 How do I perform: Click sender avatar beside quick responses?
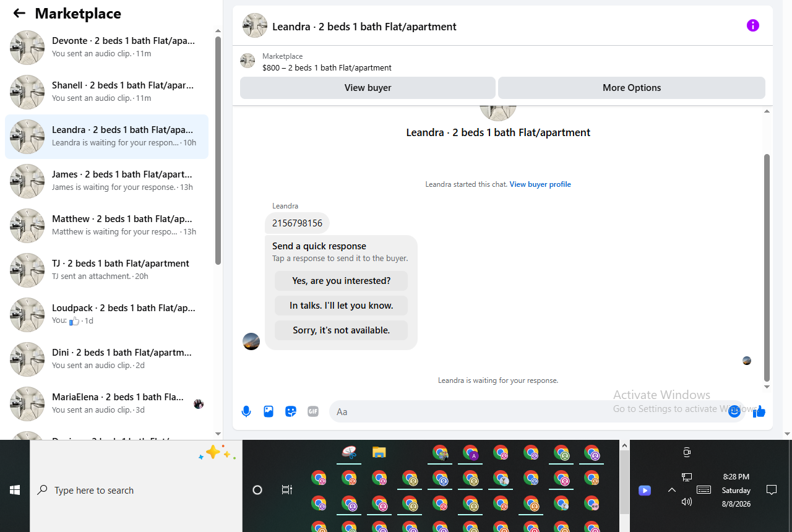tap(251, 341)
